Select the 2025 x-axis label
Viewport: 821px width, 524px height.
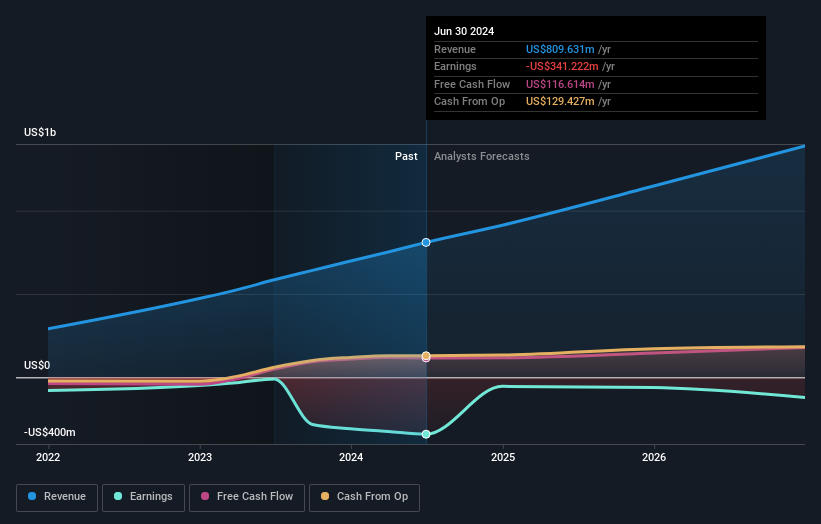(x=503, y=457)
